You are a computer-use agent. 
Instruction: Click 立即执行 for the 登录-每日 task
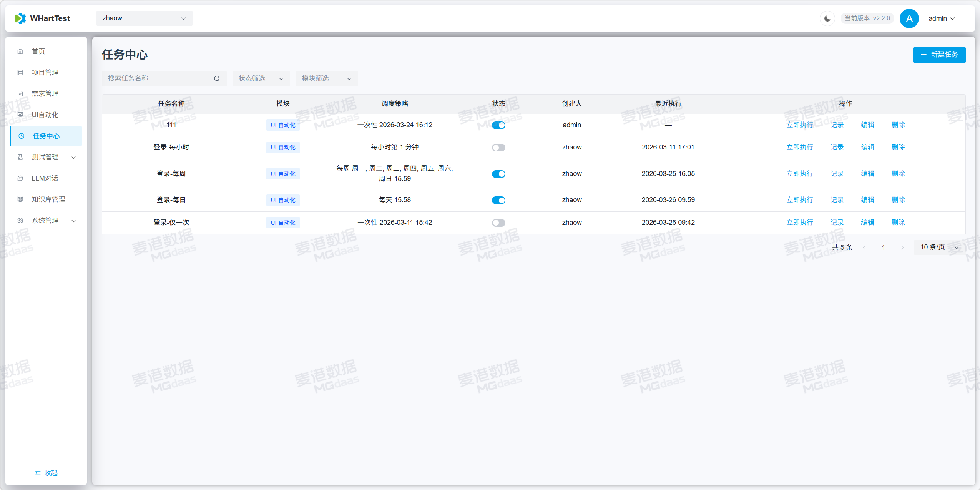coord(799,200)
